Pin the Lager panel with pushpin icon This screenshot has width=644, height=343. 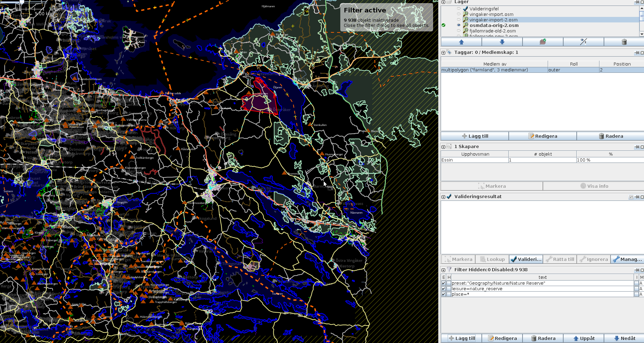click(x=637, y=2)
